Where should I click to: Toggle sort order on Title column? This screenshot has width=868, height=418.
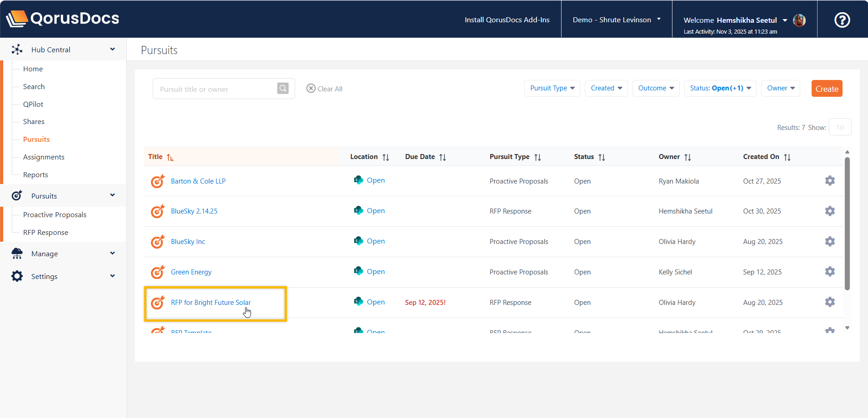point(170,157)
